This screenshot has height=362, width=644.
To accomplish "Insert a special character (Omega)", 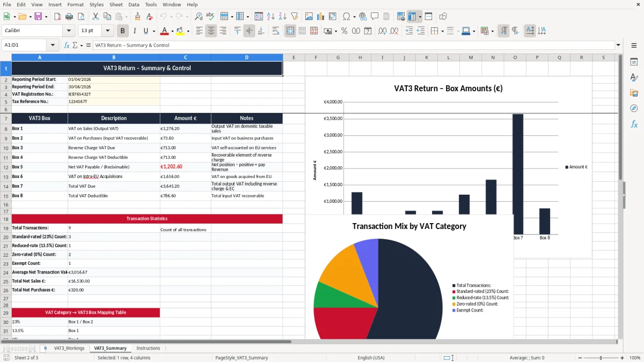I will click(x=347, y=17).
